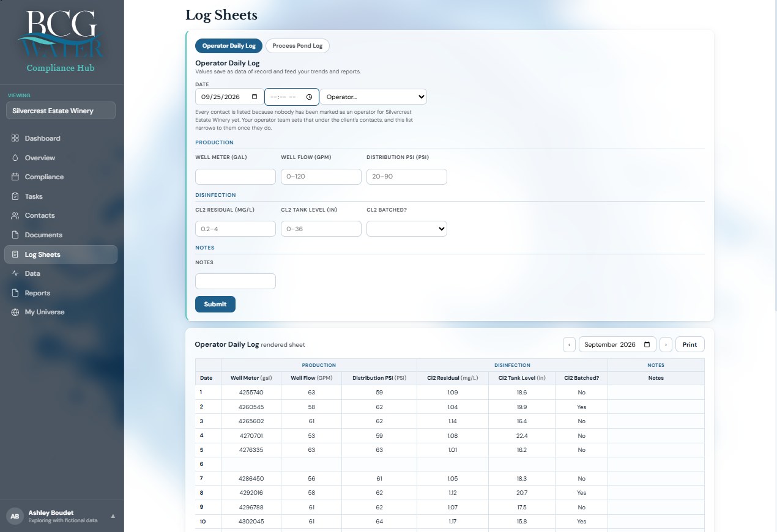
Task: Click the AB user avatar
Action: click(x=15, y=516)
